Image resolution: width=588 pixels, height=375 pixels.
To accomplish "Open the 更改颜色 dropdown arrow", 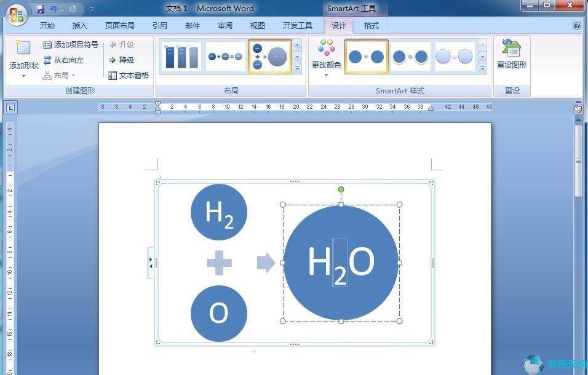I will point(326,75).
